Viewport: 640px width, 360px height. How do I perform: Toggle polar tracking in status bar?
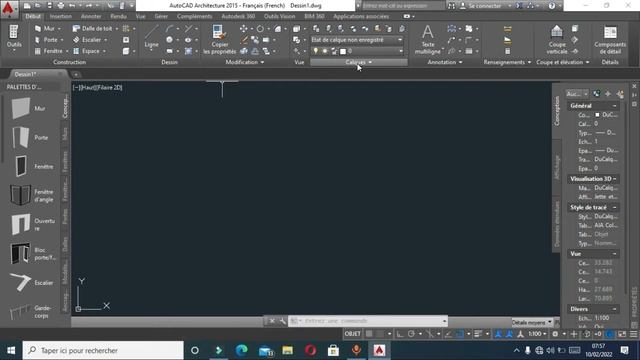(411, 334)
